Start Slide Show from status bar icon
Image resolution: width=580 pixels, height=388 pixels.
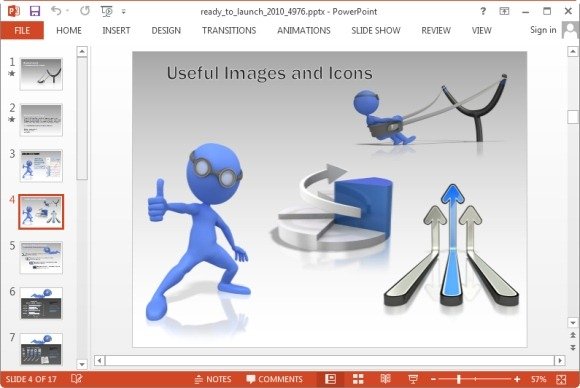pyautogui.click(x=413, y=379)
